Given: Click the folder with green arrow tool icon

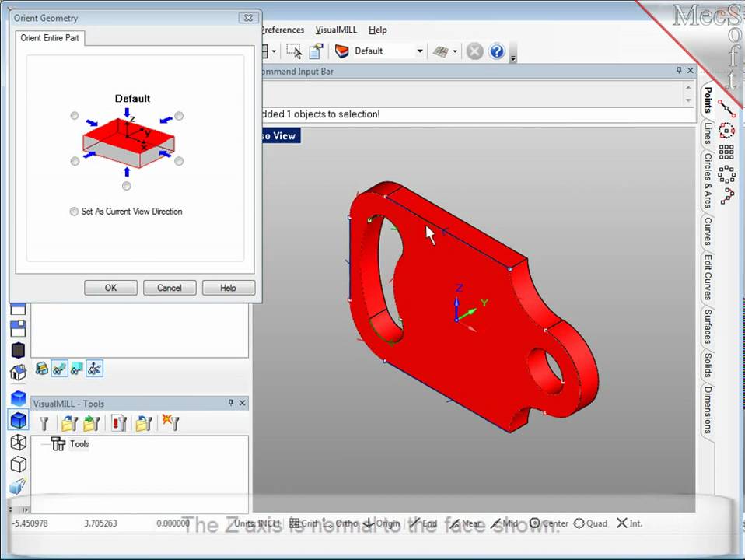Looking at the screenshot, I should (91, 423).
